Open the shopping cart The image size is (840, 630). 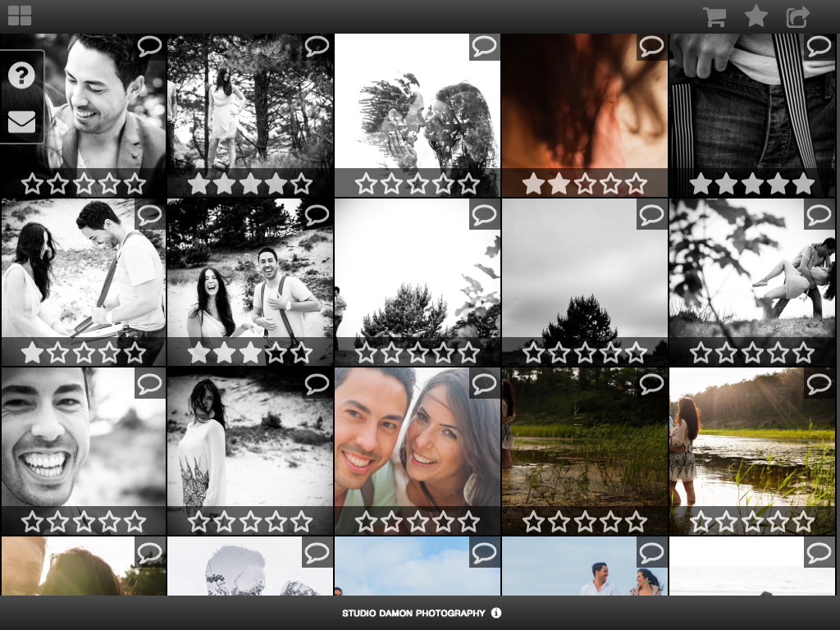click(714, 16)
